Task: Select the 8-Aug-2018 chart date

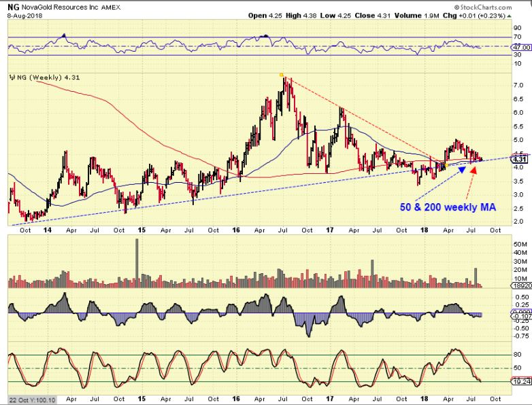Action: tap(24, 15)
